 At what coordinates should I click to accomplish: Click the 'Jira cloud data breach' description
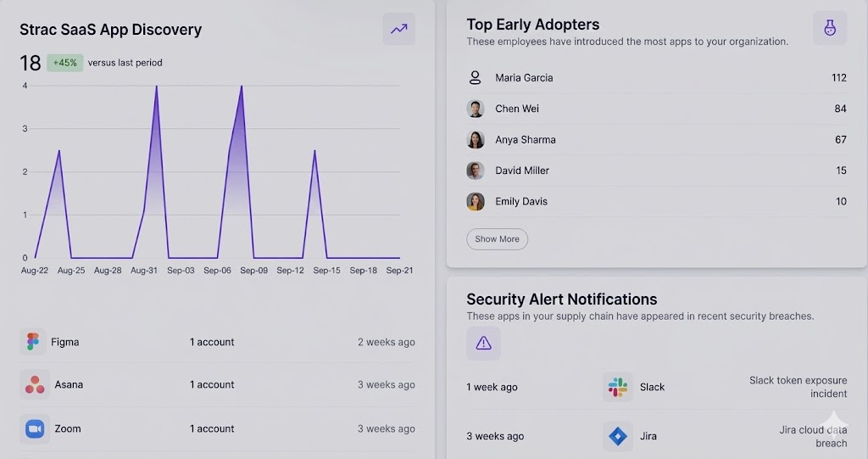coord(813,436)
